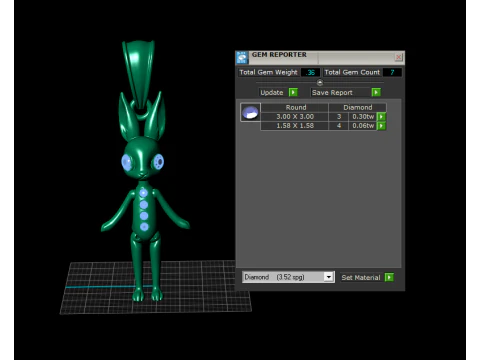Click the 0.30tw weight cell
480x360 pixels.
(x=363, y=117)
